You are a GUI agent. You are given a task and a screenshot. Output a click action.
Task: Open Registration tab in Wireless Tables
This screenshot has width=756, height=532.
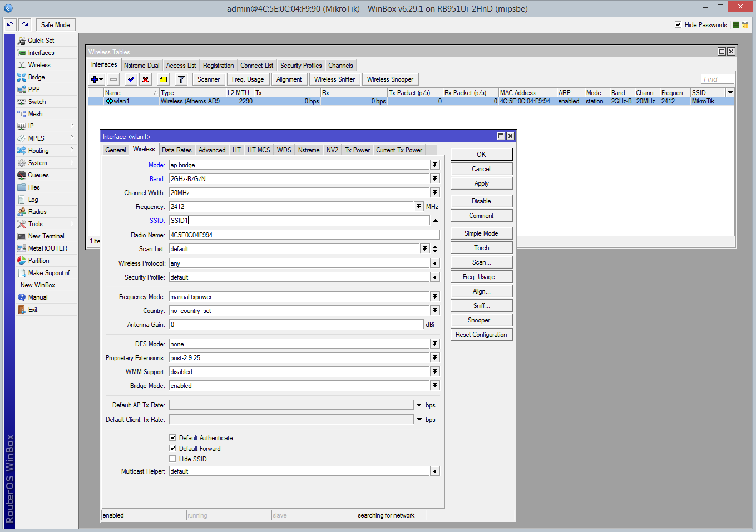pyautogui.click(x=218, y=66)
